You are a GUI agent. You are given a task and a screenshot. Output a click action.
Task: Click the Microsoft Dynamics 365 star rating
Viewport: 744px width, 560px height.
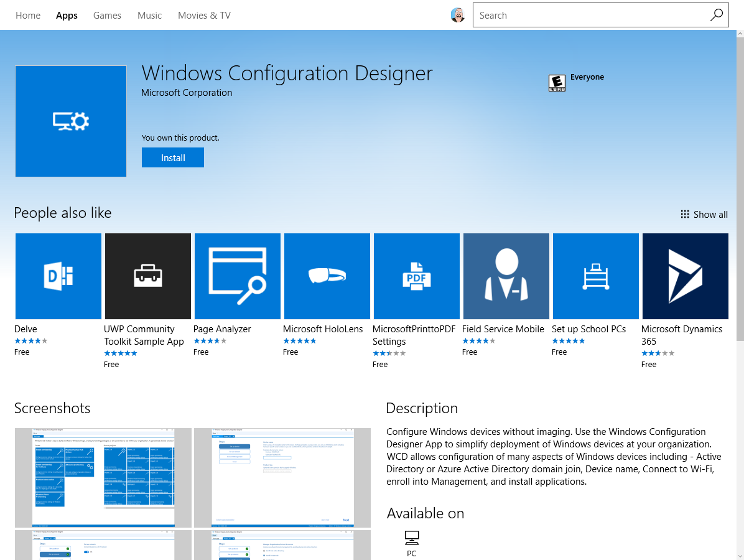tap(658, 353)
